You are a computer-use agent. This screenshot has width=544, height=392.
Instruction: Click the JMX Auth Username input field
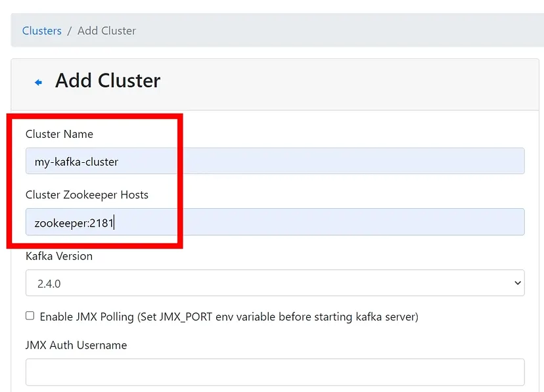coord(275,372)
